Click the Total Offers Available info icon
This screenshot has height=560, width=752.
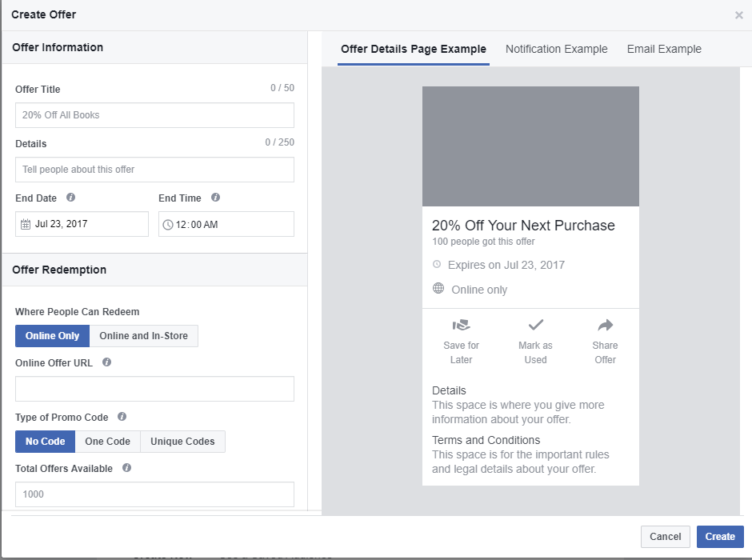[126, 468]
